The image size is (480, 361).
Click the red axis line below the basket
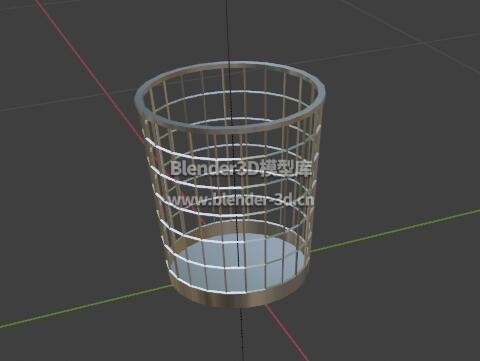(287, 333)
